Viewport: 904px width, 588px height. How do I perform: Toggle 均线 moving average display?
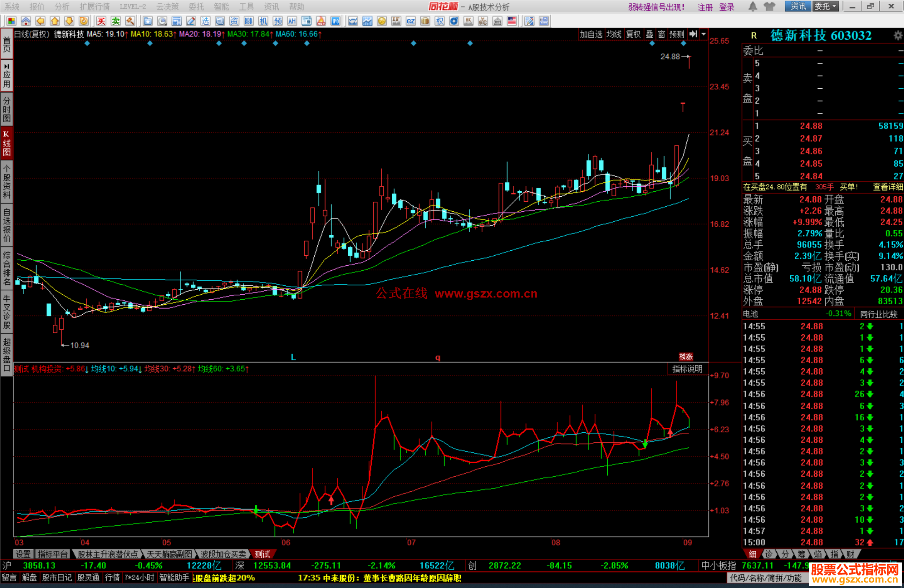click(x=614, y=34)
